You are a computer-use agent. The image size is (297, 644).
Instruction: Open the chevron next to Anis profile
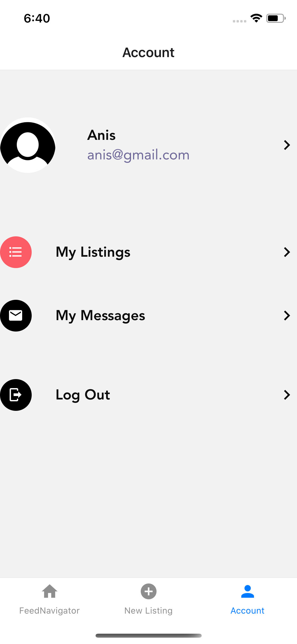(287, 145)
